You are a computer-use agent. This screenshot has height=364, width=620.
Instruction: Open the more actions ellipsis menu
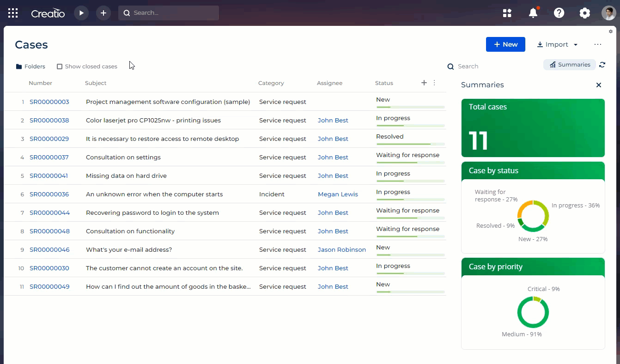tap(598, 44)
